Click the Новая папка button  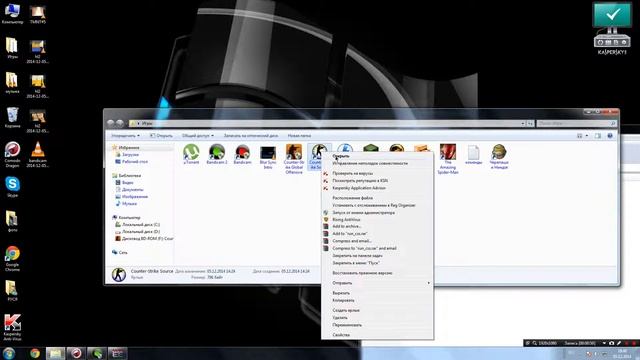[299, 136]
